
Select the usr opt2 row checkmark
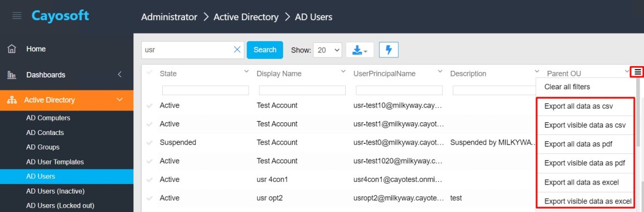(x=149, y=198)
